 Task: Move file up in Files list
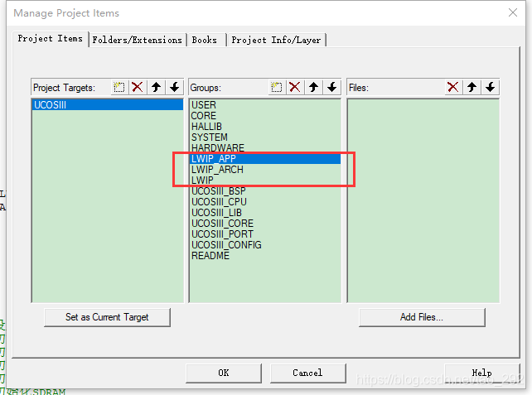472,88
